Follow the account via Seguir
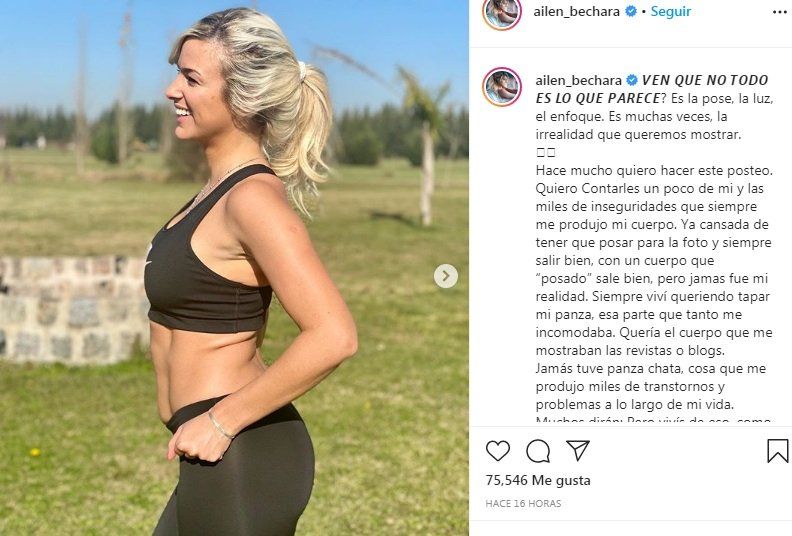The height and width of the screenshot is (536, 792). click(x=670, y=11)
